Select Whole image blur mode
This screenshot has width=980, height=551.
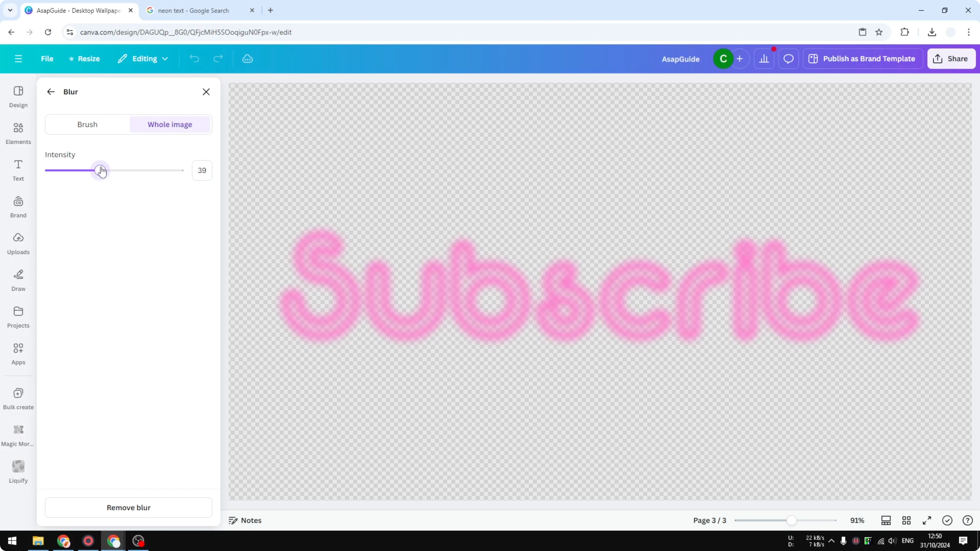coord(170,124)
